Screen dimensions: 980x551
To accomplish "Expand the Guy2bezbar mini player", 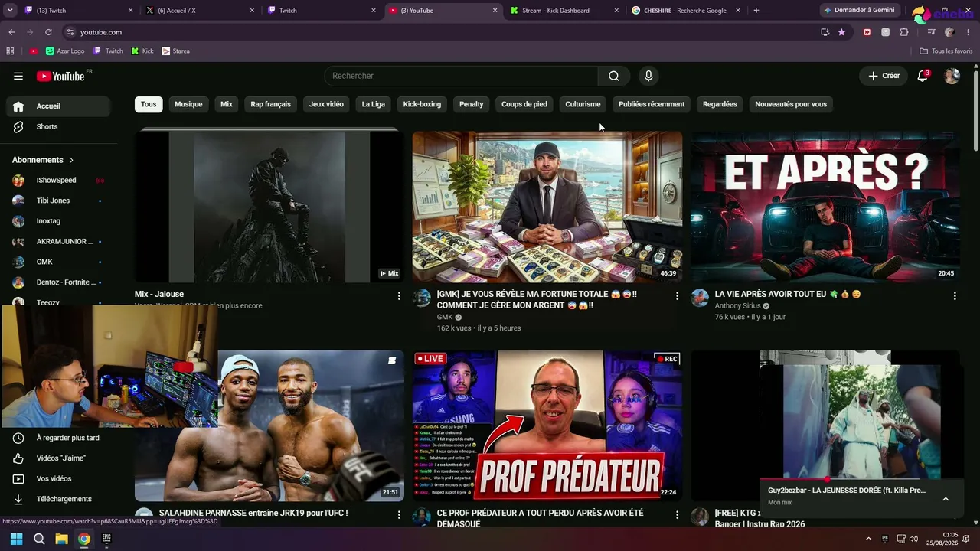I will pos(946,499).
